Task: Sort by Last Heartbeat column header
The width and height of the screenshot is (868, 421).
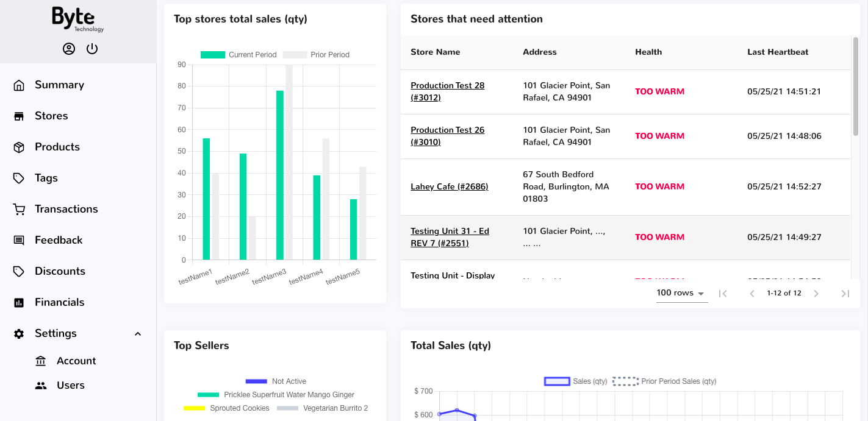Action: coord(778,52)
